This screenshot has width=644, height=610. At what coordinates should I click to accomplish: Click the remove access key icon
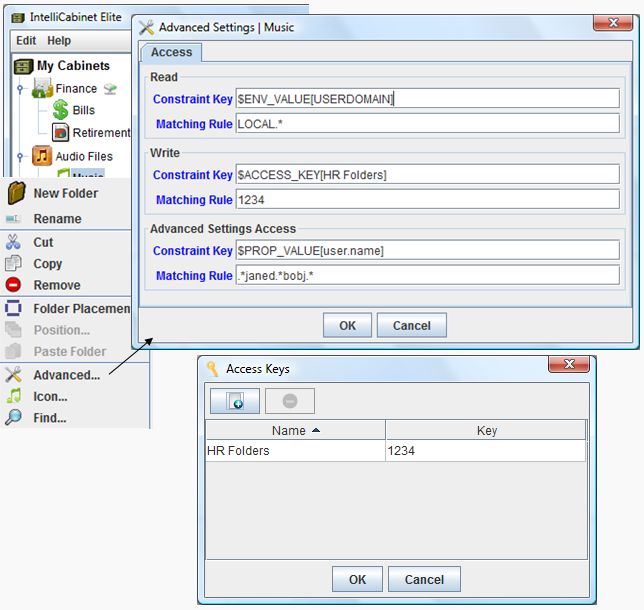[289, 401]
